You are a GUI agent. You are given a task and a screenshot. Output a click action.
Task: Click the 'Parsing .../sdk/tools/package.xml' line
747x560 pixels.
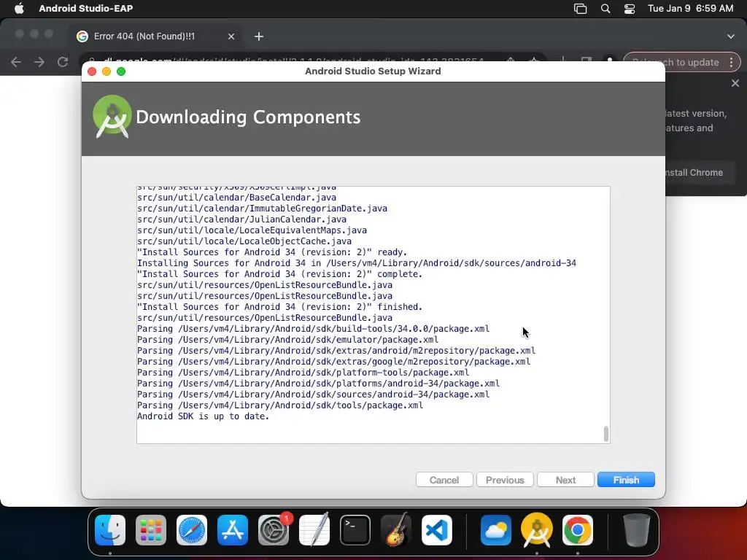coord(280,405)
